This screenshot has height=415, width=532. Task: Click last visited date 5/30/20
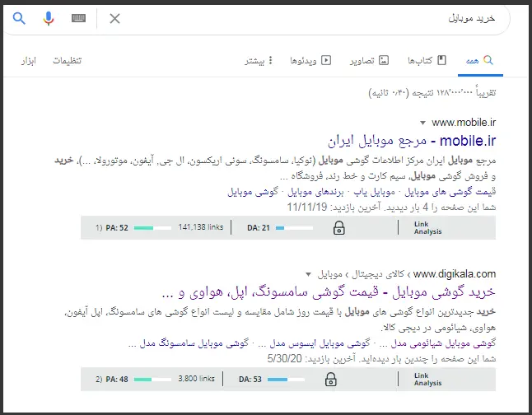(x=284, y=358)
